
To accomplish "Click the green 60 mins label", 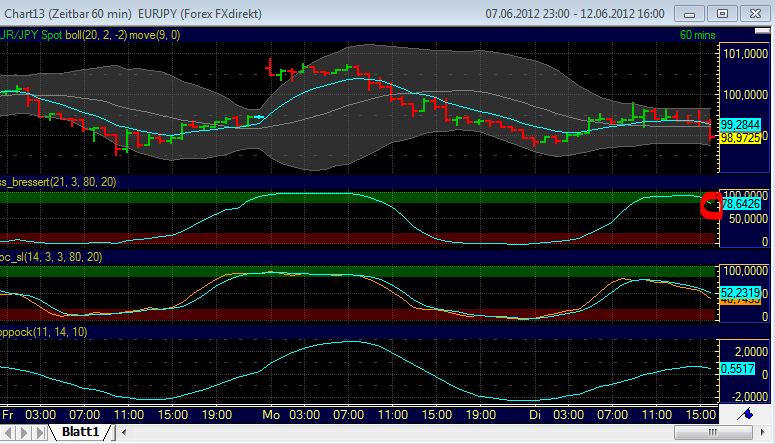I will click(697, 35).
